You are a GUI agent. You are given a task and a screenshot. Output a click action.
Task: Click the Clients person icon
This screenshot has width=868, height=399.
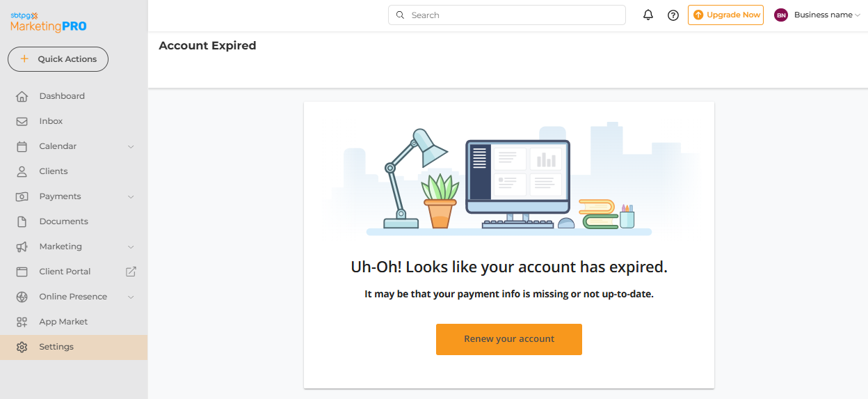click(22, 171)
